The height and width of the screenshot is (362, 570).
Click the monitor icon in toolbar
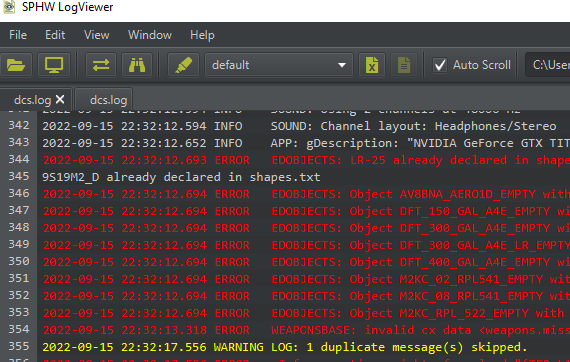coord(54,65)
